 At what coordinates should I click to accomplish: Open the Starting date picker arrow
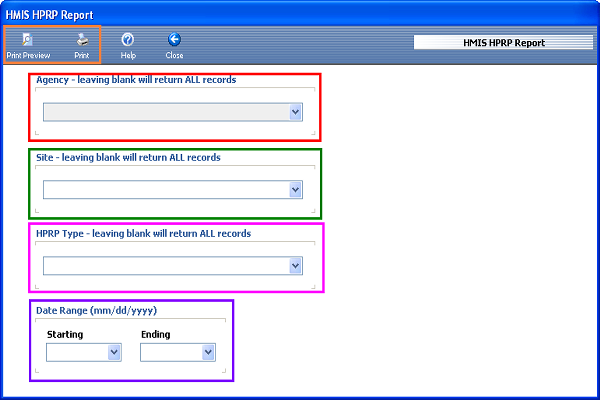tap(114, 352)
